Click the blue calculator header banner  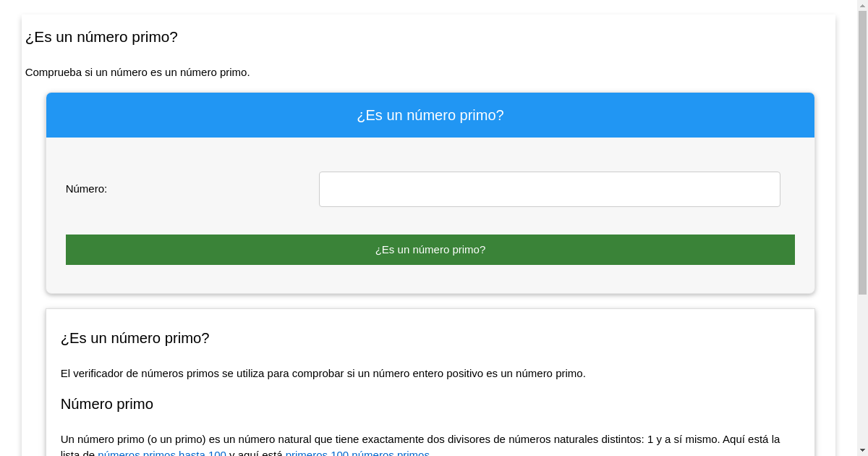pyautogui.click(x=430, y=115)
